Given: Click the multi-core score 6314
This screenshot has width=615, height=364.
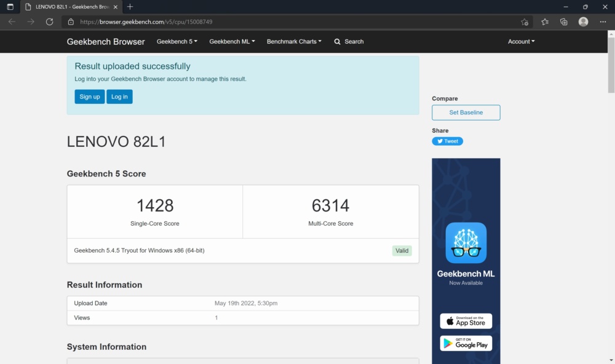Looking at the screenshot, I should tap(330, 205).
